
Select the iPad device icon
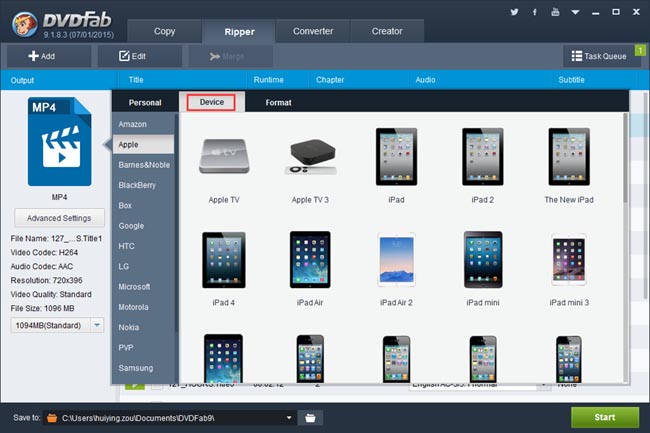pyautogui.click(x=396, y=157)
